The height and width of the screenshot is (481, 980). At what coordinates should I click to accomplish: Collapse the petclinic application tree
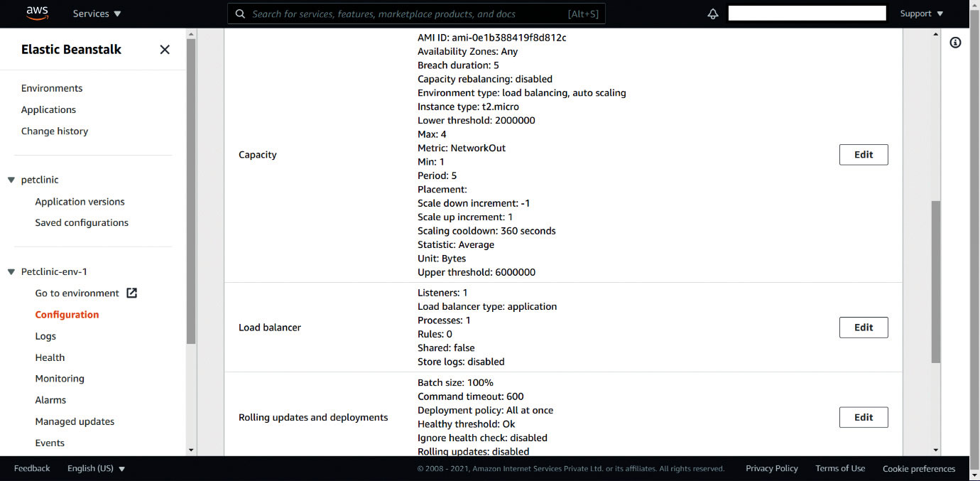(x=11, y=180)
